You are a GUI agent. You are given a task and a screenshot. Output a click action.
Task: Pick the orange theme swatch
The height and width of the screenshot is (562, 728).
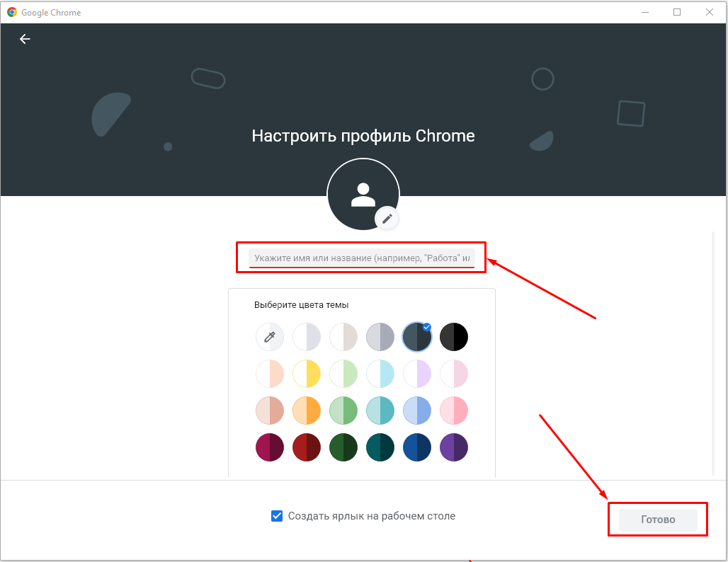click(x=307, y=411)
